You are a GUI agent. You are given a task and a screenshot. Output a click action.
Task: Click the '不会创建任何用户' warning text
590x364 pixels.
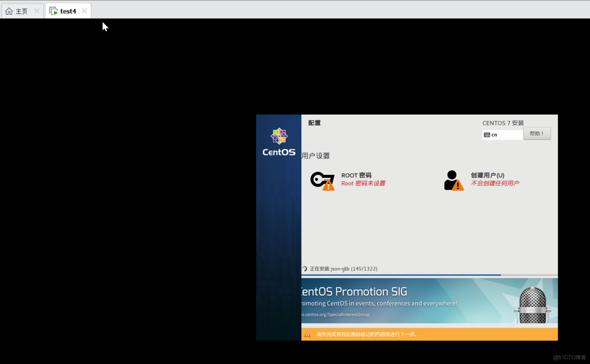495,184
